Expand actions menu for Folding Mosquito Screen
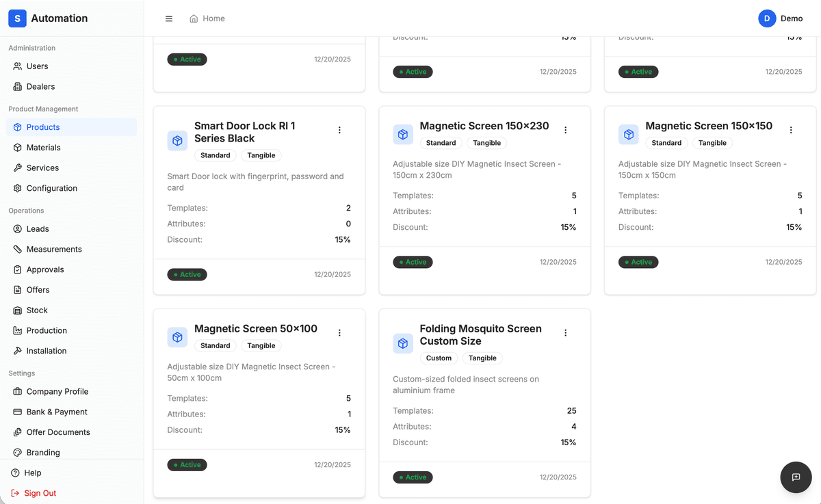Screen dimensions: 821x504 point(565,333)
